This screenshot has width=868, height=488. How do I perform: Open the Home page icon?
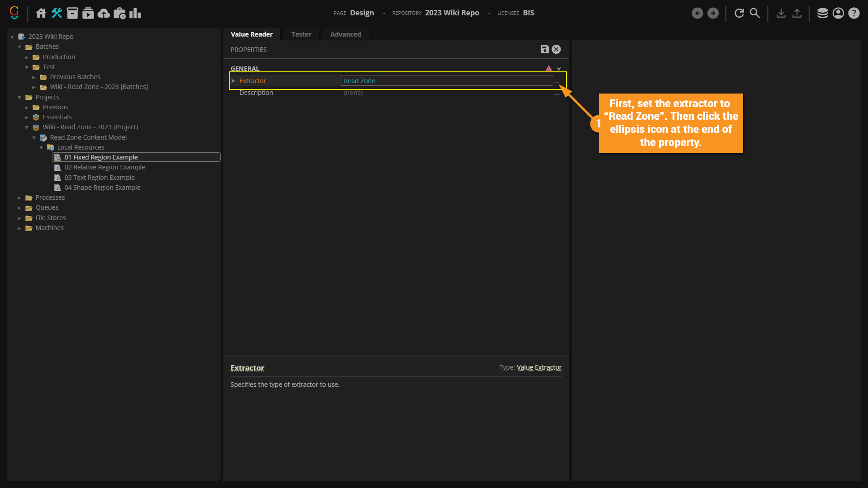click(x=41, y=13)
